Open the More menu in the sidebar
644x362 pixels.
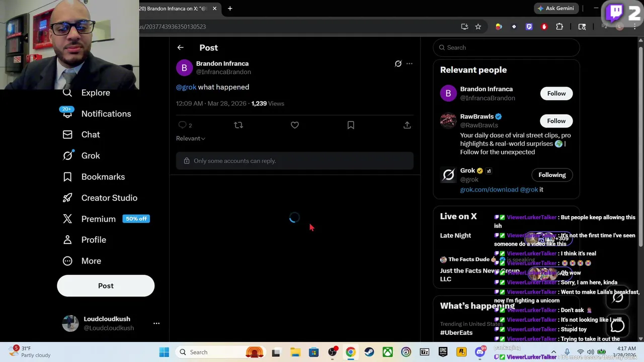(82, 261)
